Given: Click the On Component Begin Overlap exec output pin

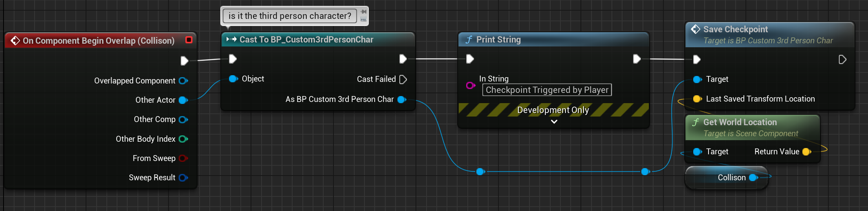Looking at the screenshot, I should pyautogui.click(x=184, y=61).
